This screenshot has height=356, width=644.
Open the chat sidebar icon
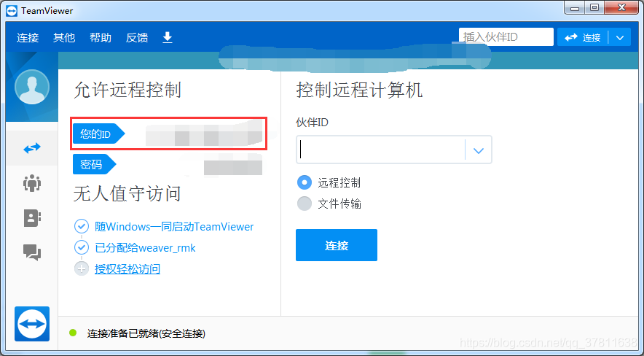(32, 252)
